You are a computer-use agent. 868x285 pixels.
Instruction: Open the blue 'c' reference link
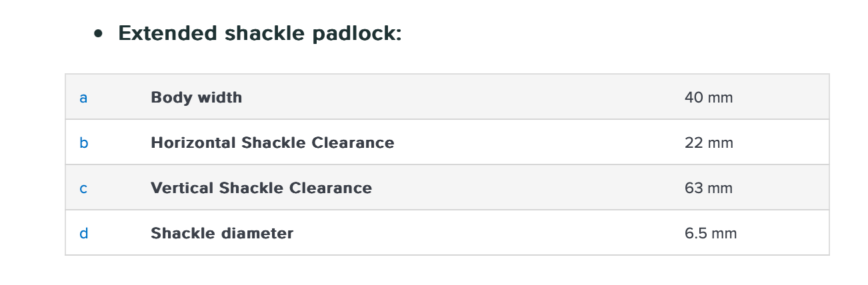point(83,188)
